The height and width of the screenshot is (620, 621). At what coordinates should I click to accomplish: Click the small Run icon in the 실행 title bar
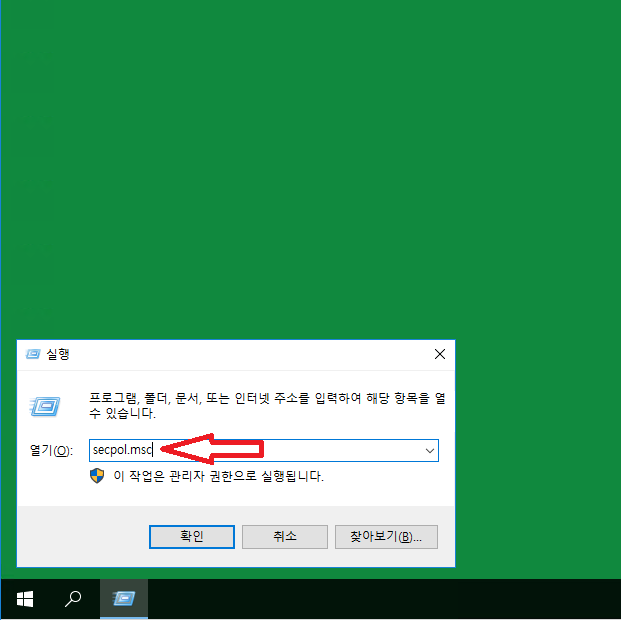tap(33, 354)
